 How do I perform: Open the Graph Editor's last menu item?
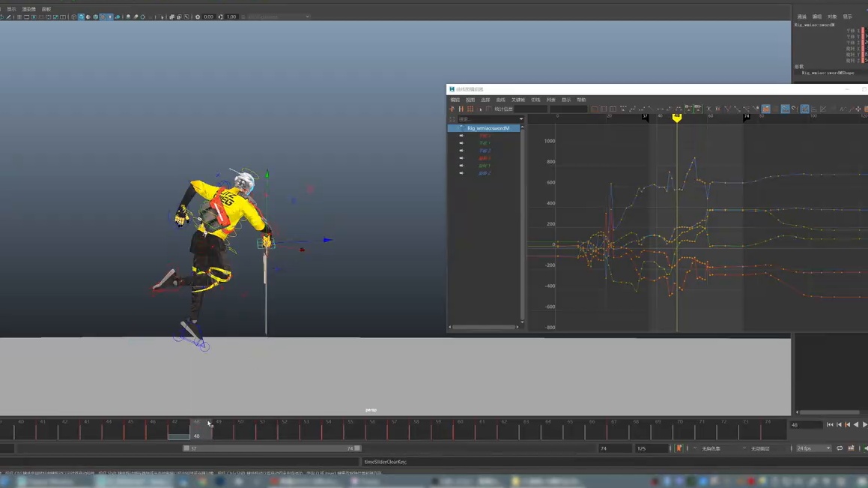[581, 100]
